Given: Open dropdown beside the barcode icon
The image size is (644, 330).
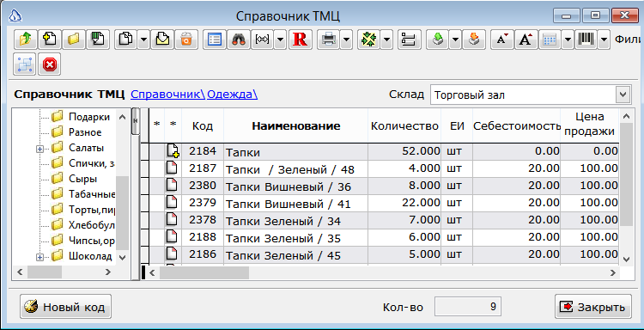Looking at the screenshot, I should click(604, 39).
